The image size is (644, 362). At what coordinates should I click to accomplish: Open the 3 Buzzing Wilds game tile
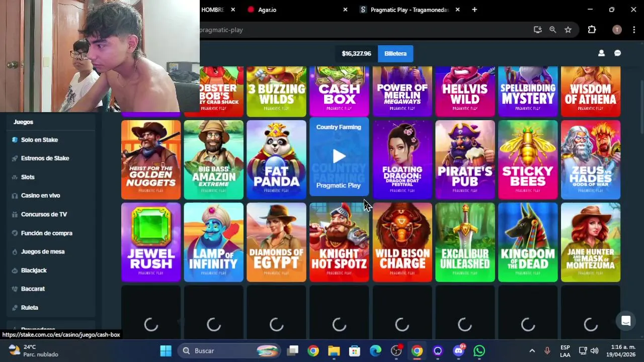pyautogui.click(x=276, y=92)
